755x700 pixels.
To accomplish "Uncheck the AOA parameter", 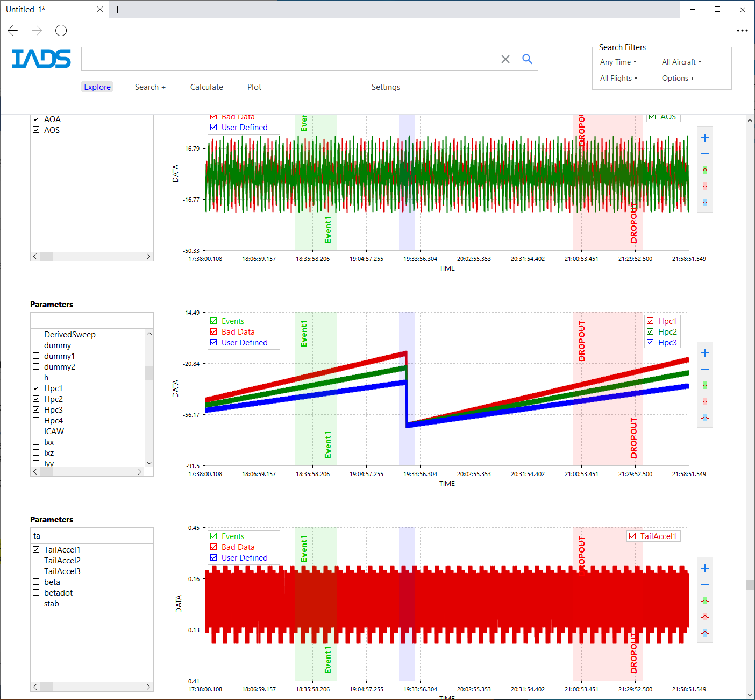I will coord(36,119).
